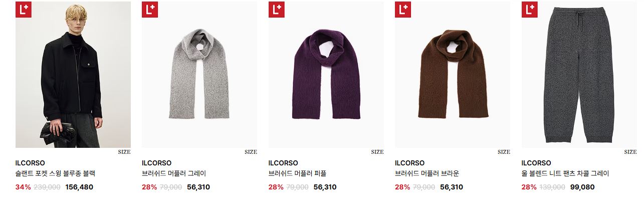Open product title 브러쉬드 머플러 퍼플
The height and width of the screenshot is (210, 644).
pyautogui.click(x=297, y=174)
